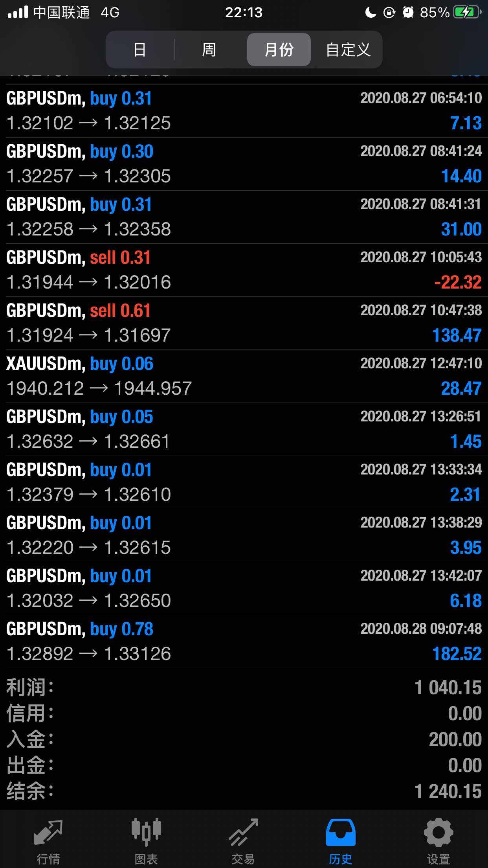Choose the 自定义 custom period tab
The image size is (488, 868).
tap(348, 50)
